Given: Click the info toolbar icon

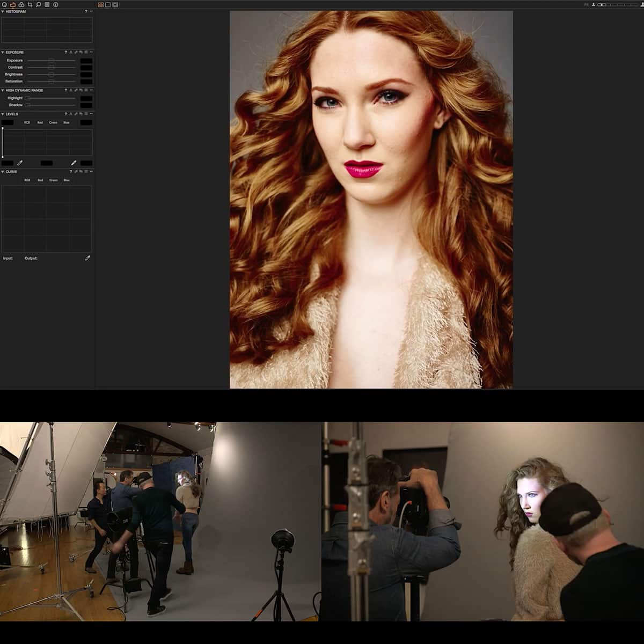Looking at the screenshot, I should pos(56,4).
